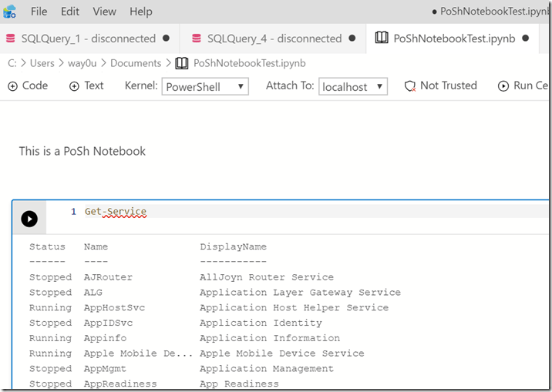This screenshot has height=392, width=552.
Task: Click the DisplayName column header in output
Action: point(233,246)
